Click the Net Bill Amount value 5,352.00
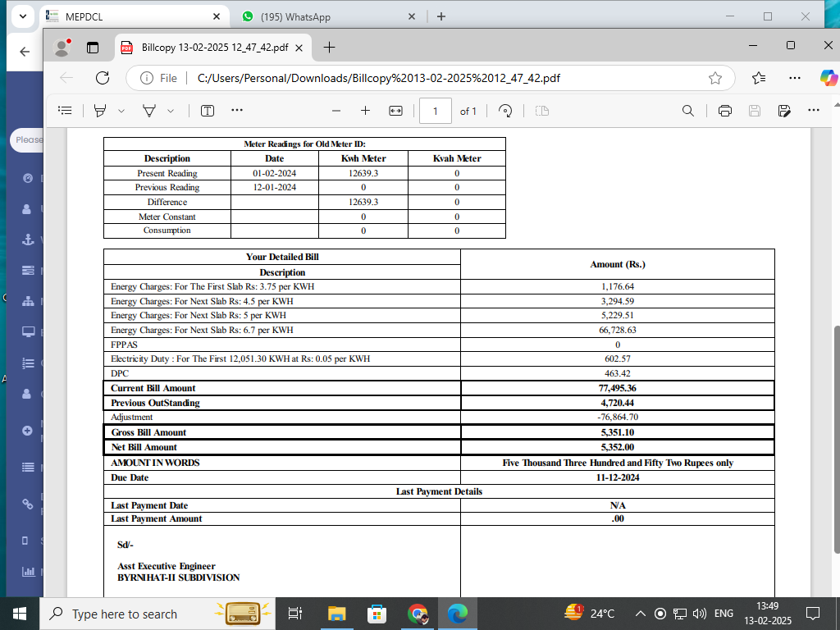This screenshot has height=630, width=840. tap(618, 447)
